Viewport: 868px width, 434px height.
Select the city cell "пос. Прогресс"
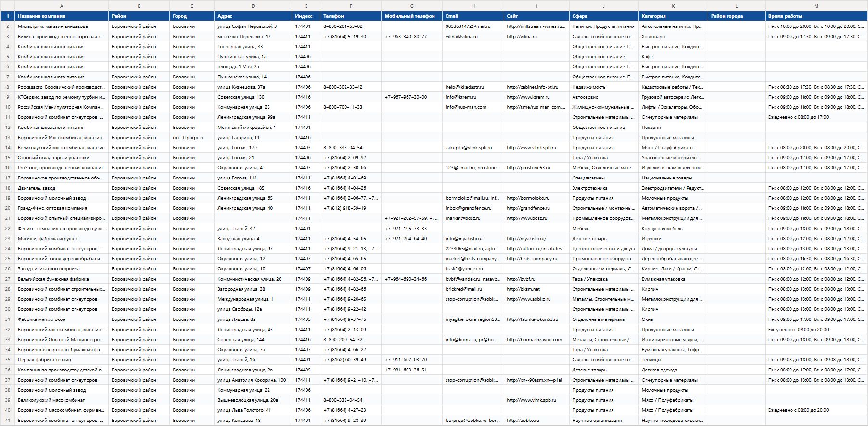(192, 138)
